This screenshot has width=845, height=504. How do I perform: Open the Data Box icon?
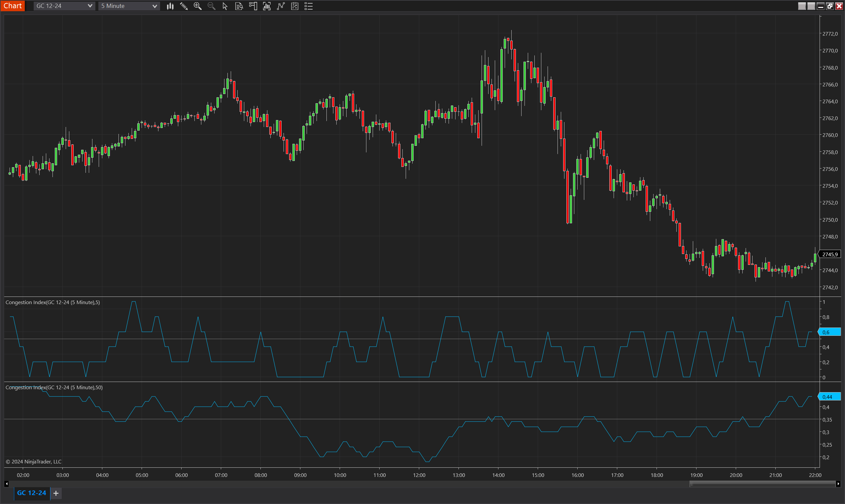[239, 6]
